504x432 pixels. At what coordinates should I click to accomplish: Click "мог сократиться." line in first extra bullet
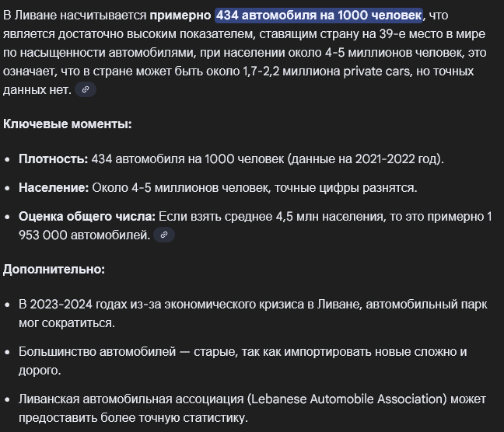[67, 323]
